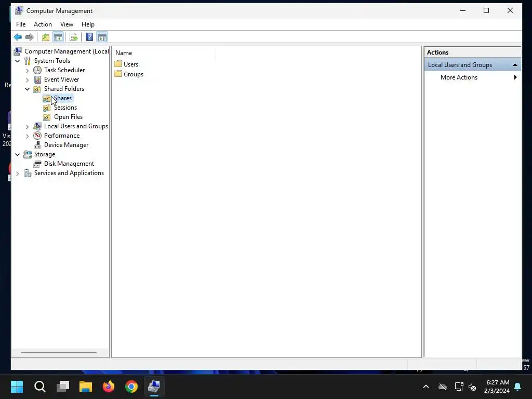The image size is (532, 399).
Task: Click the Up one level toolbar icon
Action: [46, 37]
